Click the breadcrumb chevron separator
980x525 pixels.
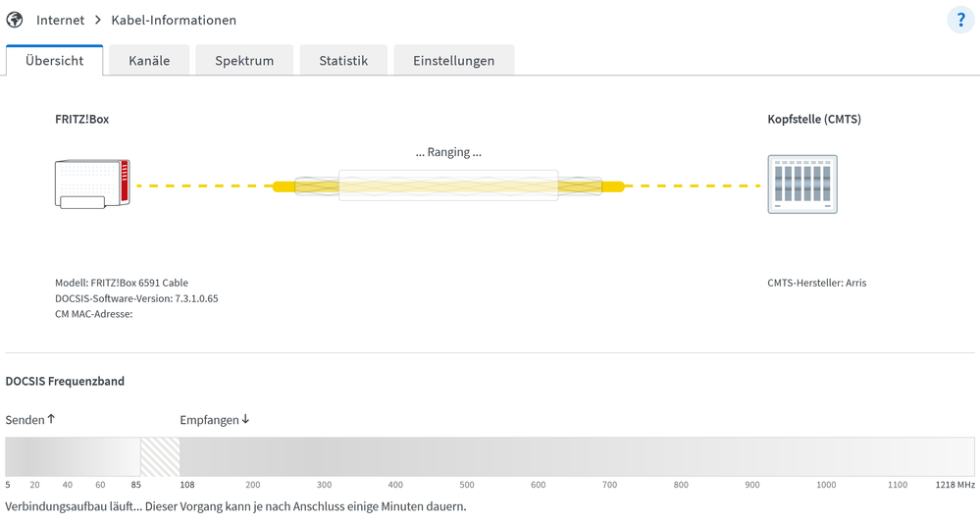coord(97,21)
